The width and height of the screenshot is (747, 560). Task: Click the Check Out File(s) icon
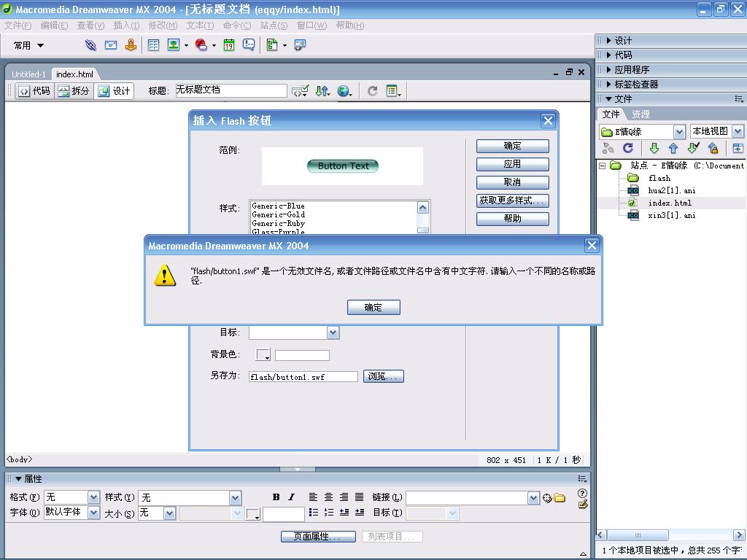click(x=694, y=148)
